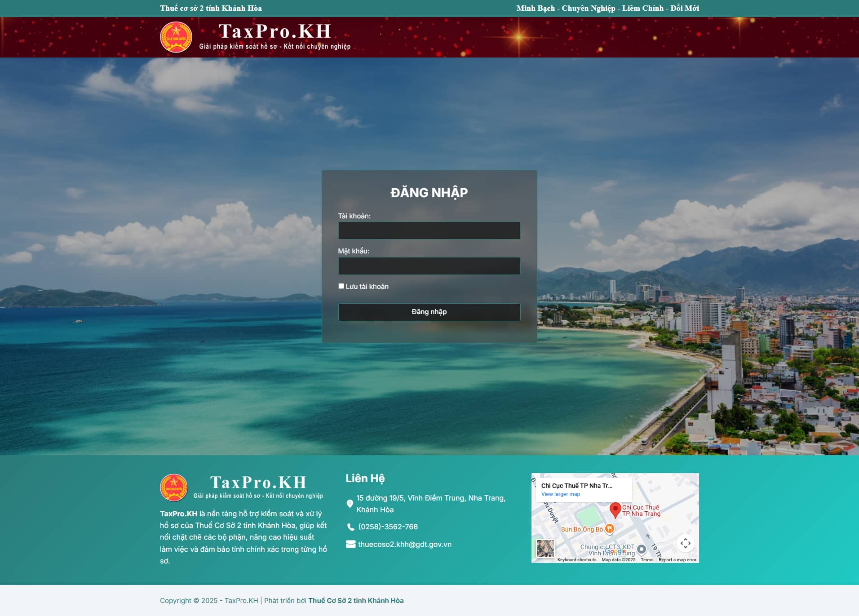Click the footer tax emblem logo
The image size is (859, 616).
[174, 487]
